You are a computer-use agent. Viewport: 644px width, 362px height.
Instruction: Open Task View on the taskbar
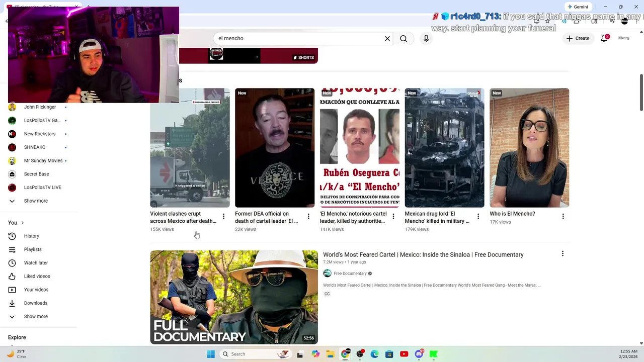coord(300,354)
